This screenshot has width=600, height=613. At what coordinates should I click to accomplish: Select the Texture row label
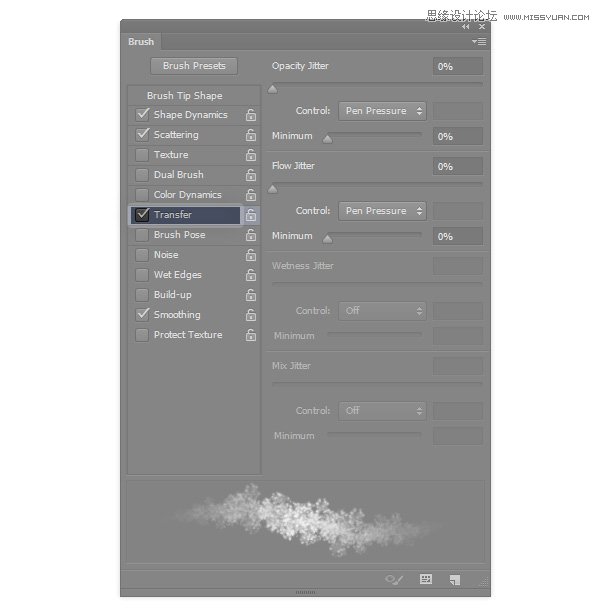click(171, 155)
